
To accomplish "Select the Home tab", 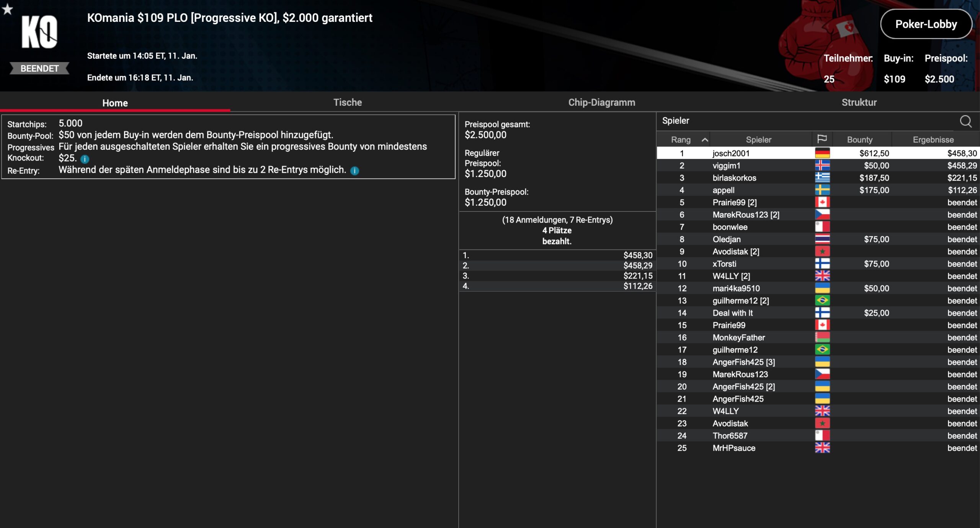I will (x=115, y=103).
